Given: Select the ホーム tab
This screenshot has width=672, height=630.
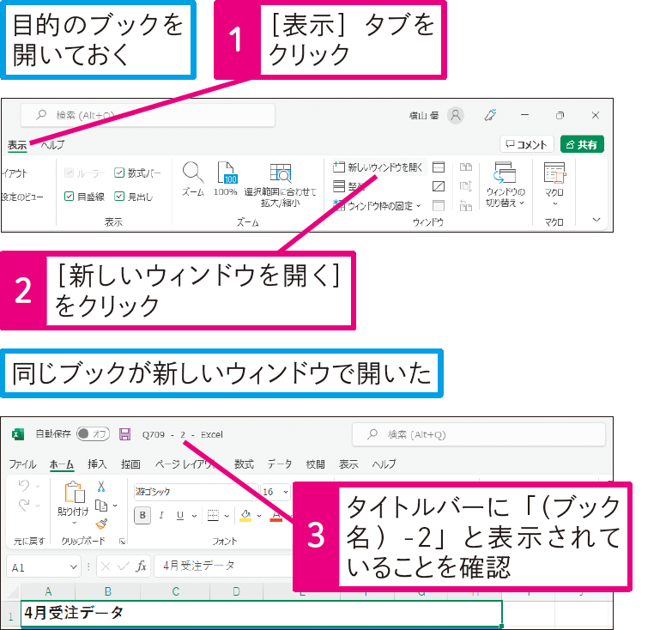Looking at the screenshot, I should point(62,464).
